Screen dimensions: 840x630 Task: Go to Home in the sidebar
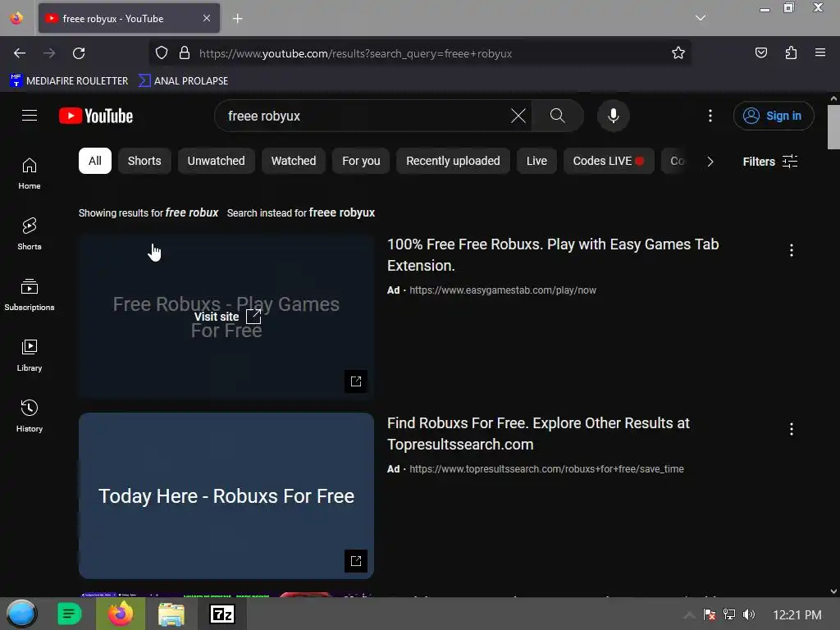click(30, 174)
